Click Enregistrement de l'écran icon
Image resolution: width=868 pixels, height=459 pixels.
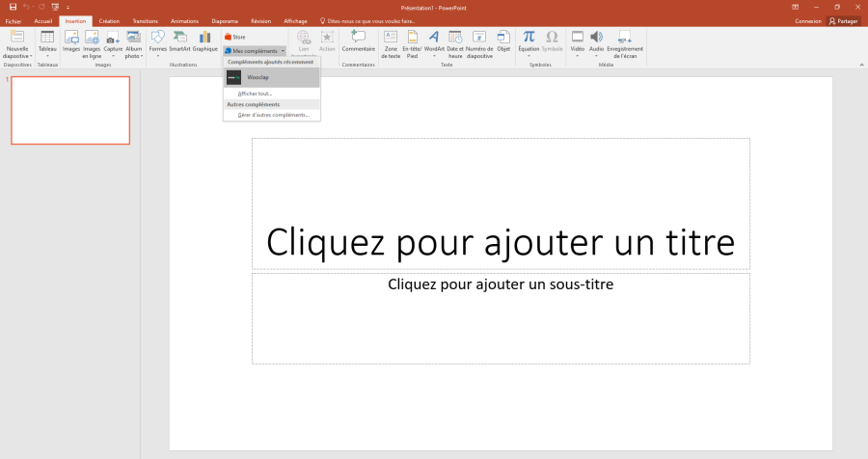622,39
